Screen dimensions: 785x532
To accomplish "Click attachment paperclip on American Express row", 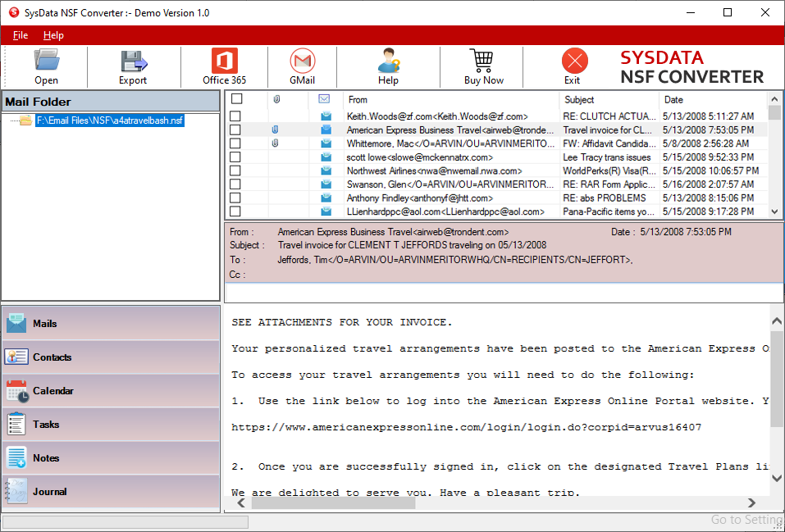I will (x=275, y=130).
